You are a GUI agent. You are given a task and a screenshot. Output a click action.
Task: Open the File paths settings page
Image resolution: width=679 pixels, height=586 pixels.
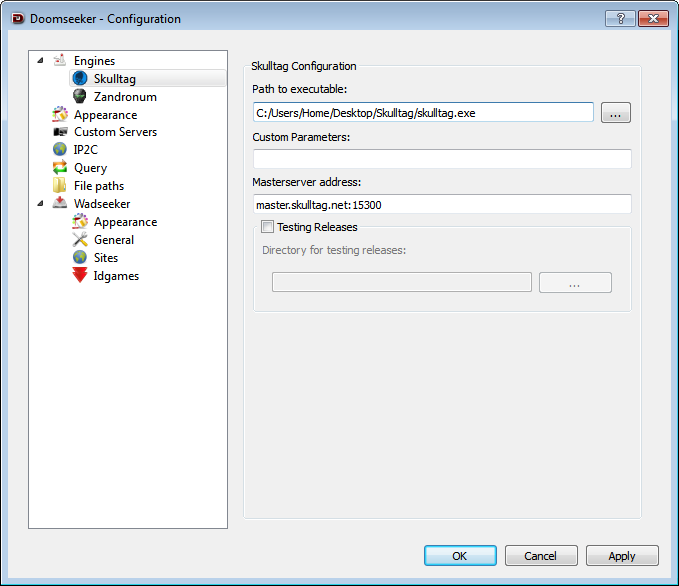(x=99, y=186)
